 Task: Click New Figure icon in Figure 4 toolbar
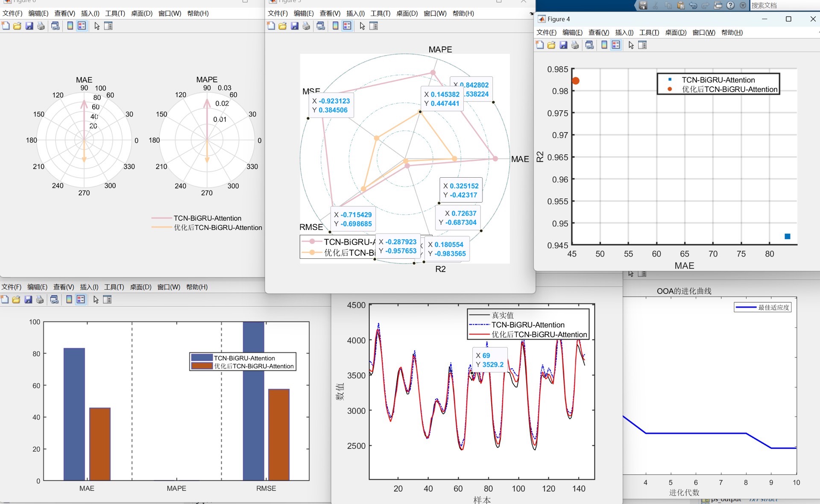[540, 45]
